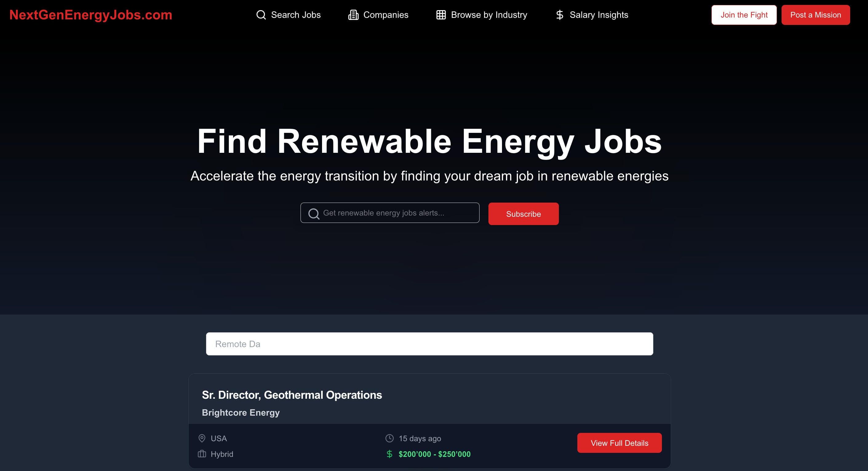Click View Full Details button
The image size is (868, 471).
(619, 443)
